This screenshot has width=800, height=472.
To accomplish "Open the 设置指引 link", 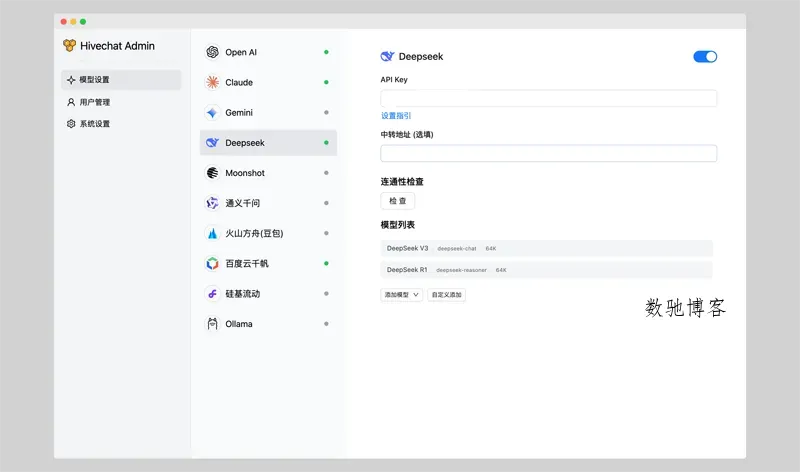I will click(x=396, y=116).
